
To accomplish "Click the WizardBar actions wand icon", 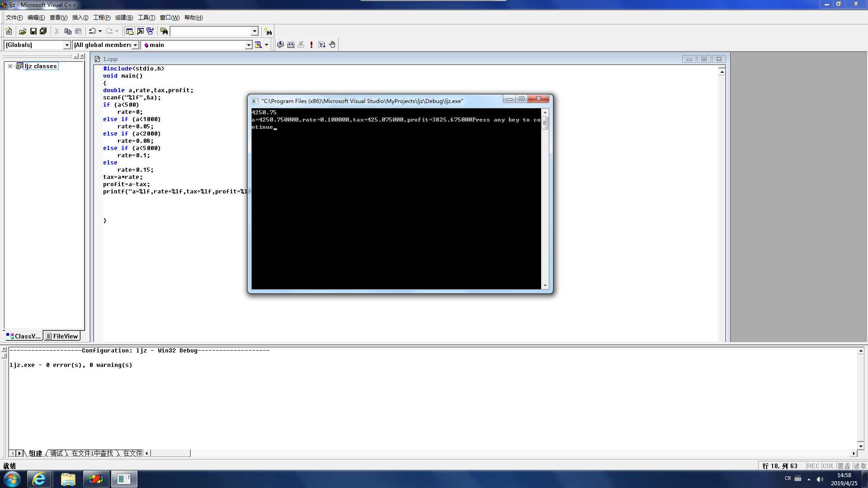I will tap(258, 45).
